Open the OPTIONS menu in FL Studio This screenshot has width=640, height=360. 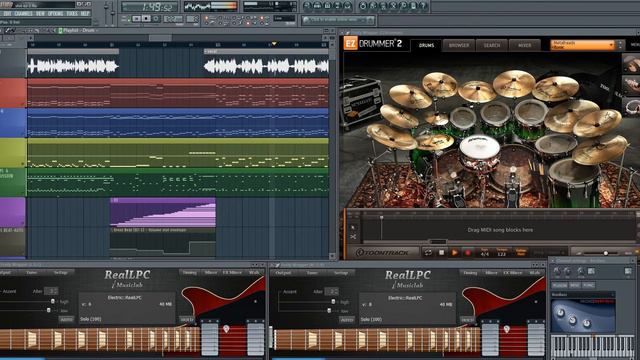56,13
